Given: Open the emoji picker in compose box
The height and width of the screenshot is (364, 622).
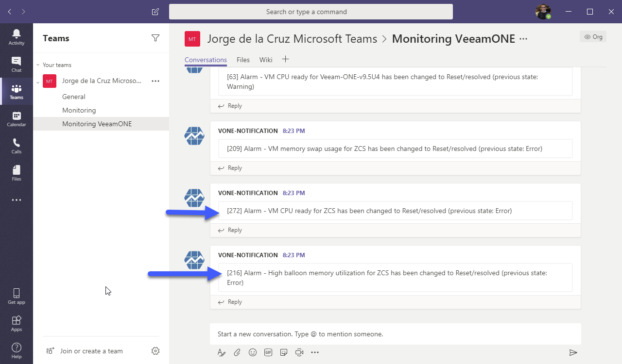Looking at the screenshot, I should (x=253, y=352).
